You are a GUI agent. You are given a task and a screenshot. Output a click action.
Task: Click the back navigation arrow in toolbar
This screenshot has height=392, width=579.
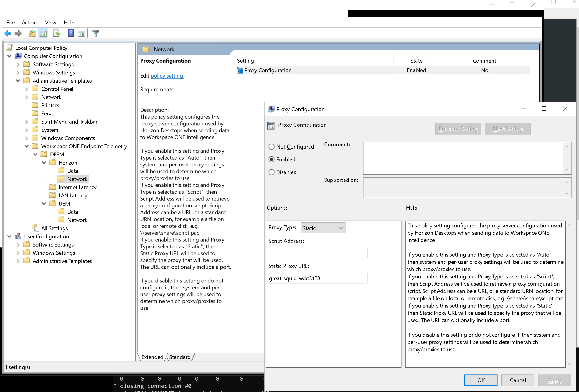pyautogui.click(x=8, y=33)
